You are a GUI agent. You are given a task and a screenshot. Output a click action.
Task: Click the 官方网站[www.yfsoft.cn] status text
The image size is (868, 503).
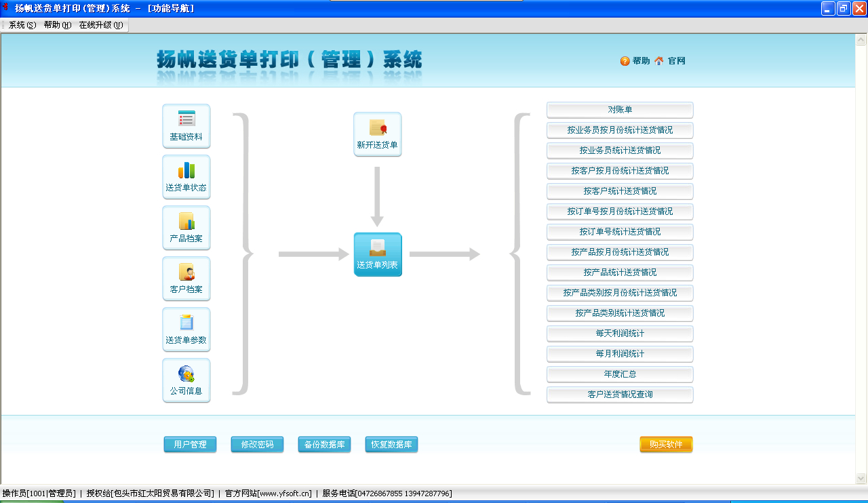(x=268, y=494)
